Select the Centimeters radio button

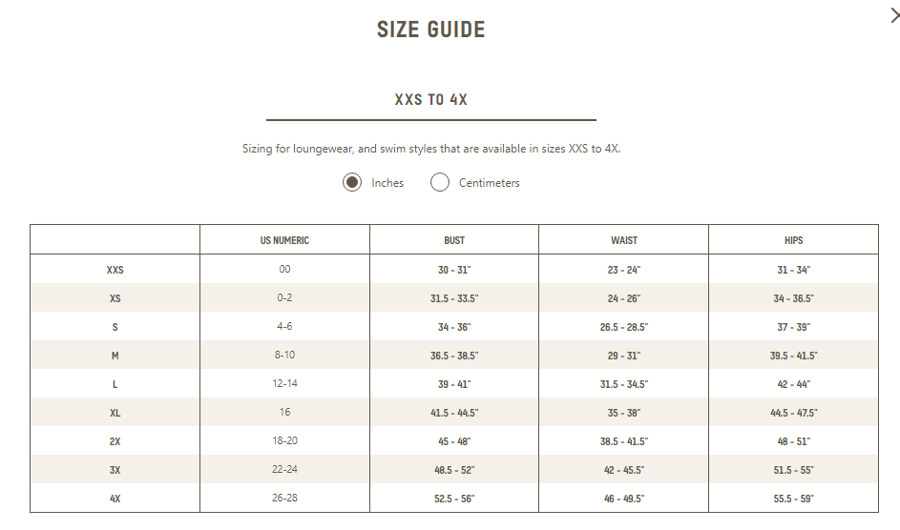[x=440, y=183]
